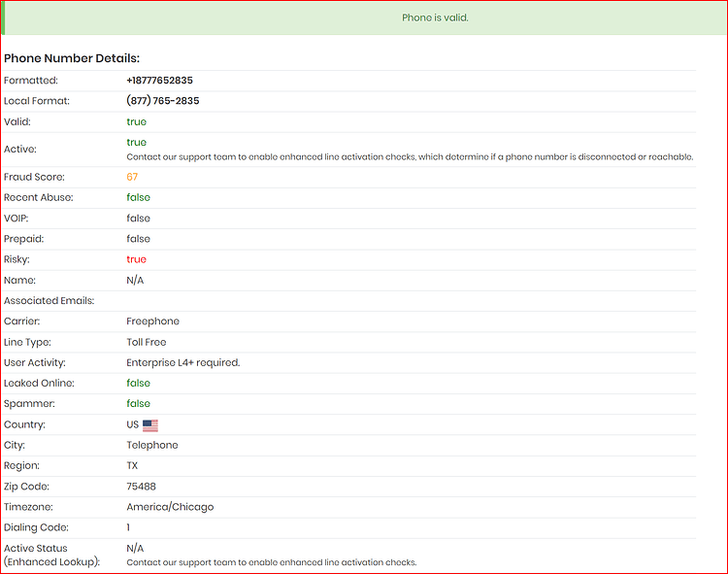
Task: Click the Dialing Code value 1
Action: pos(128,527)
